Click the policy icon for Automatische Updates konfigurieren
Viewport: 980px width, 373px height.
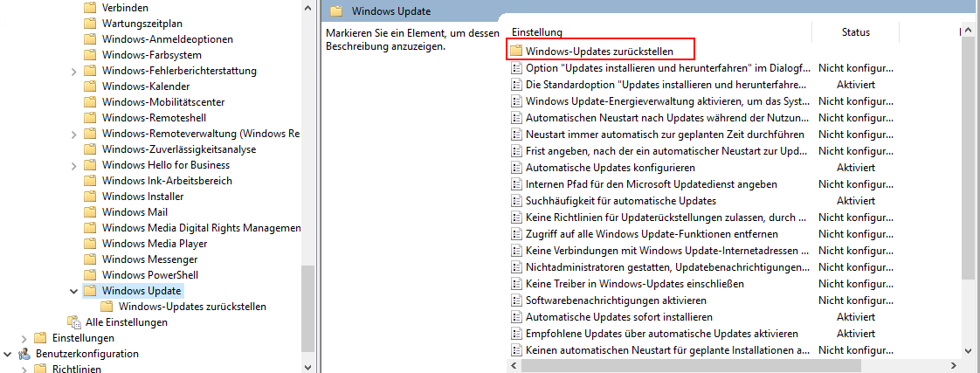coord(516,168)
